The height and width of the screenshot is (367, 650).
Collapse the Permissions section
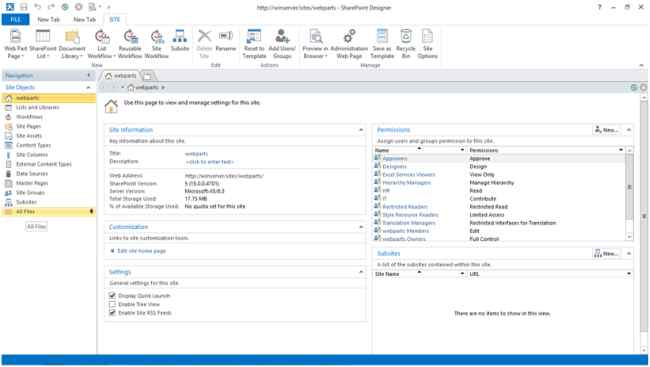[x=629, y=130]
